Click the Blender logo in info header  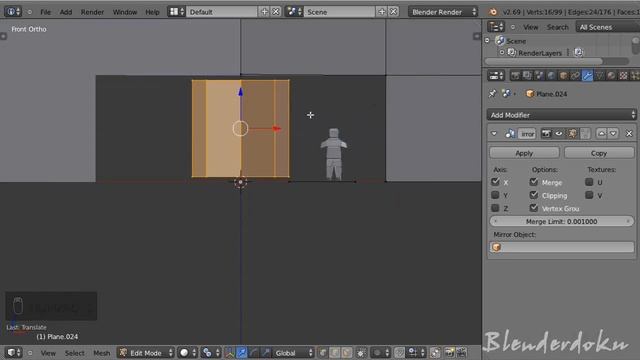[493, 12]
